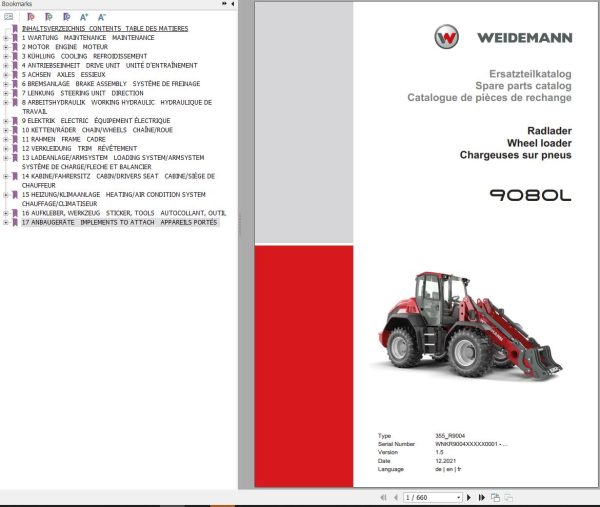600x507 pixels.
Task: Open the bookmarks options menu icon
Action: click(8, 17)
